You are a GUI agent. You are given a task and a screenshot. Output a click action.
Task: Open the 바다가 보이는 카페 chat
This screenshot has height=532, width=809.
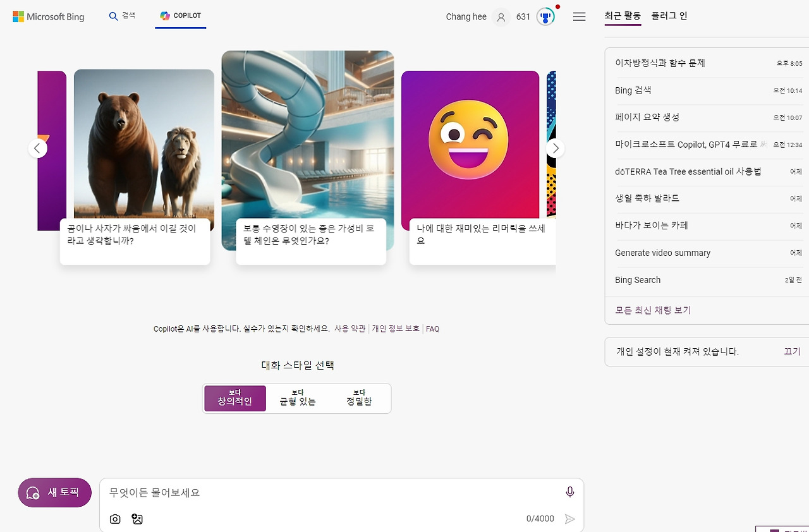(709, 226)
